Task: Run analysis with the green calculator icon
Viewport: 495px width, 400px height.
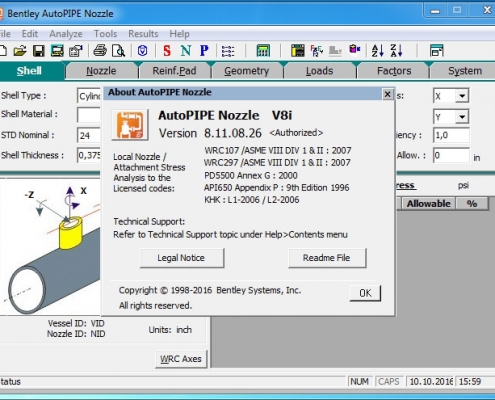Action: point(263,51)
